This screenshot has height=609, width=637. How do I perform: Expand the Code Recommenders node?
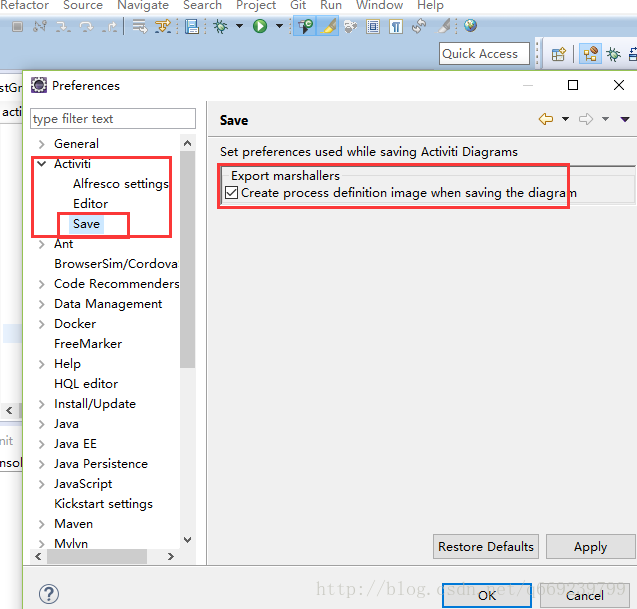[x=41, y=284]
